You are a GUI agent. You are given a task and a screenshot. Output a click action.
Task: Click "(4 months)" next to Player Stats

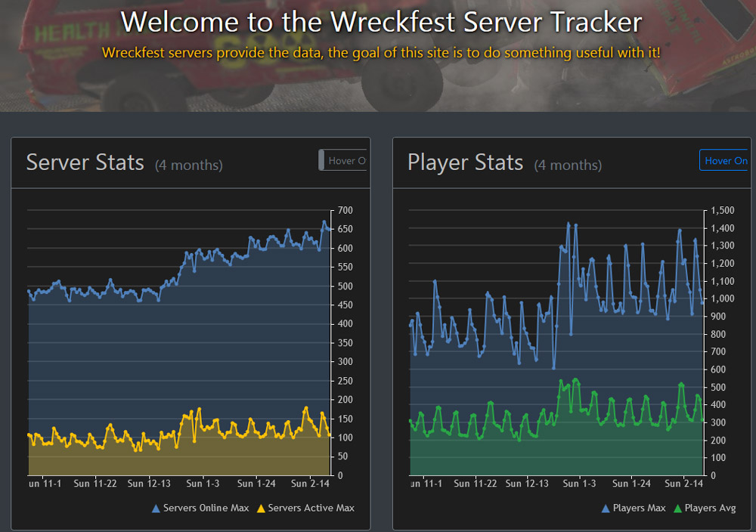tap(568, 165)
